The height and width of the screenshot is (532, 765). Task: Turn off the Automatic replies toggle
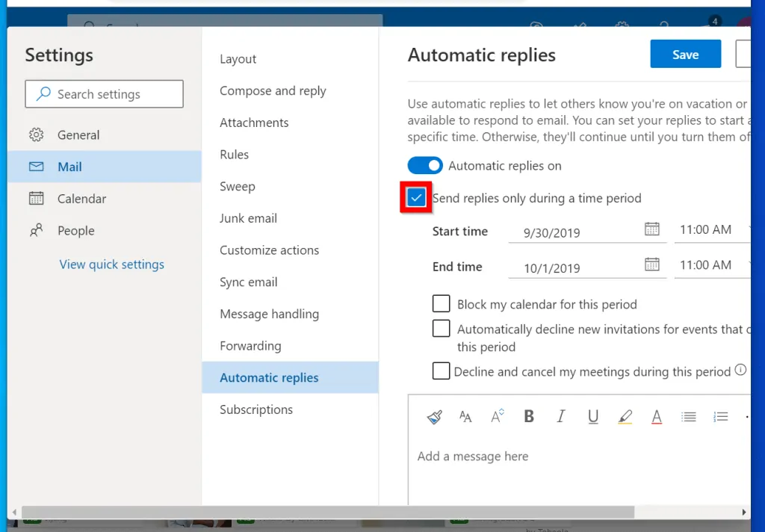(424, 166)
